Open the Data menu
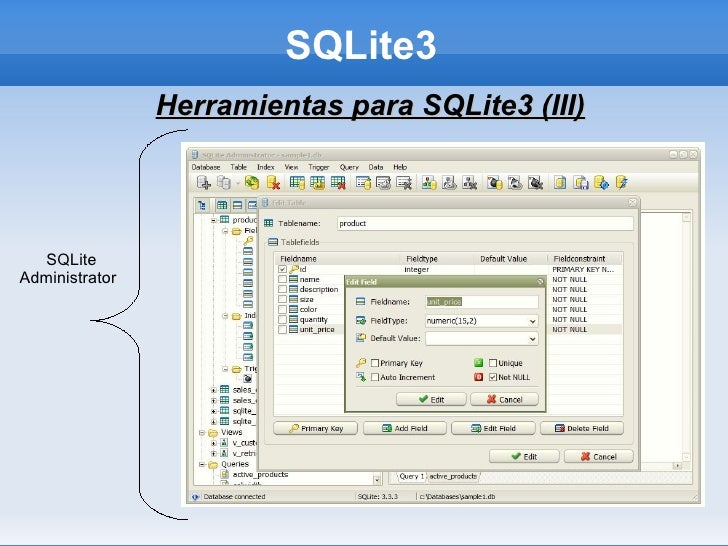This screenshot has width=728, height=546. (x=376, y=167)
